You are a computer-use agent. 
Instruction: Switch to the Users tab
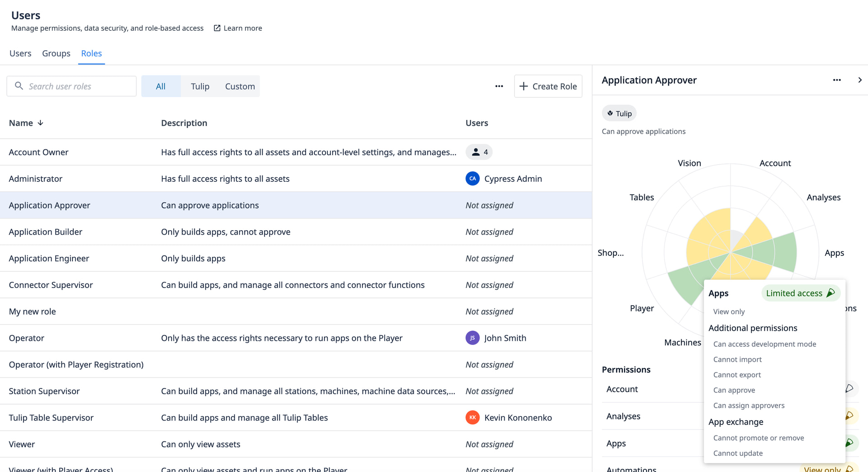pyautogui.click(x=20, y=53)
